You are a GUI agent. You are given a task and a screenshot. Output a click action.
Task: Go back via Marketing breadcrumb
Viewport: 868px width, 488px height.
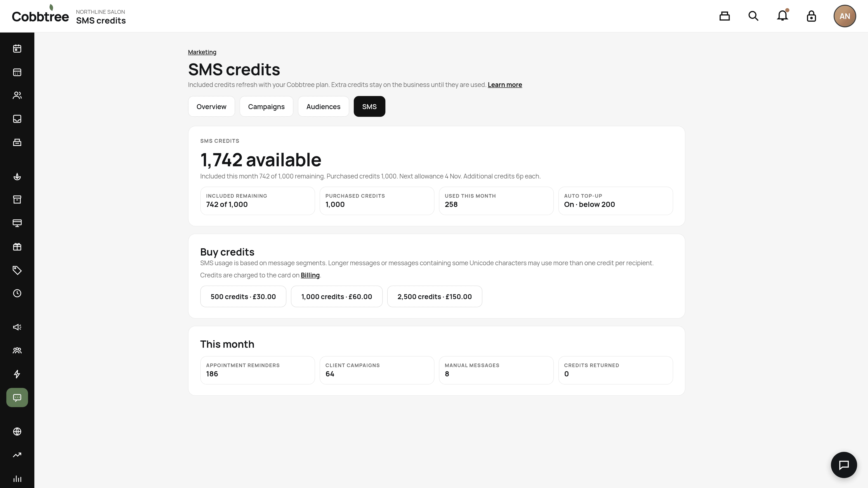[202, 52]
